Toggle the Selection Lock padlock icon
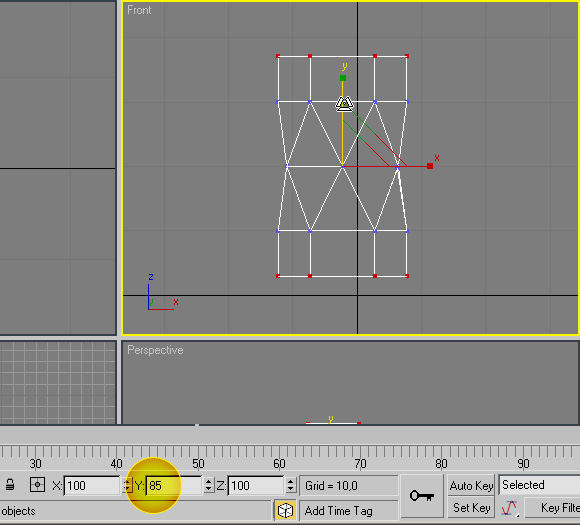The image size is (580, 525). [10, 485]
